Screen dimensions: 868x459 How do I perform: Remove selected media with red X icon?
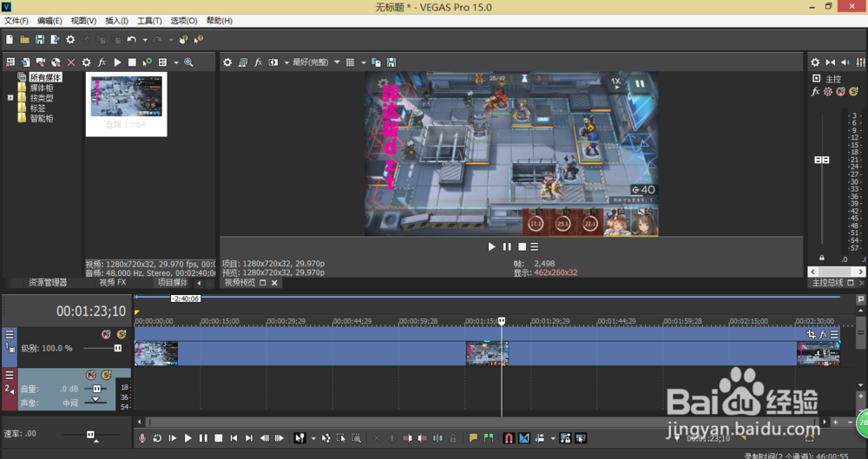pyautogui.click(x=71, y=62)
